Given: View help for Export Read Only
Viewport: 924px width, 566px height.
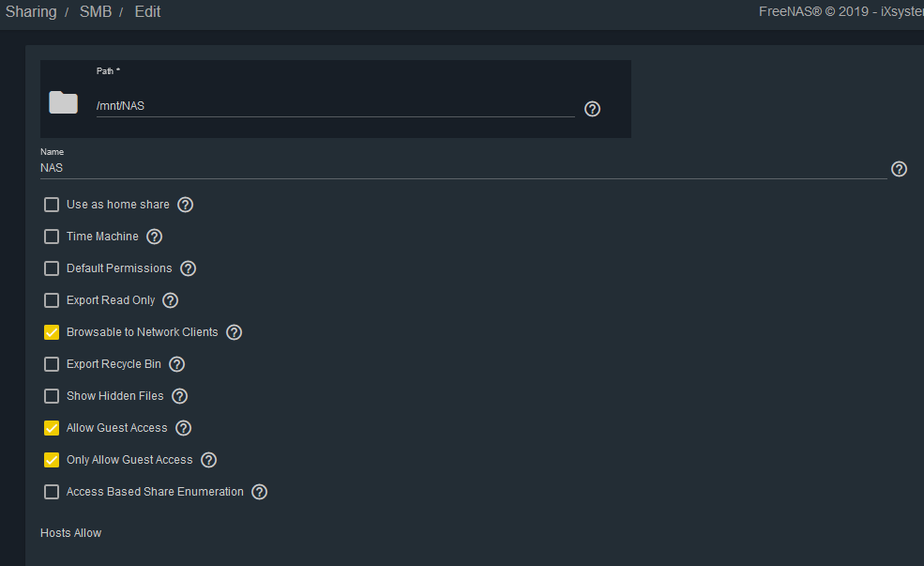Looking at the screenshot, I should tap(171, 300).
